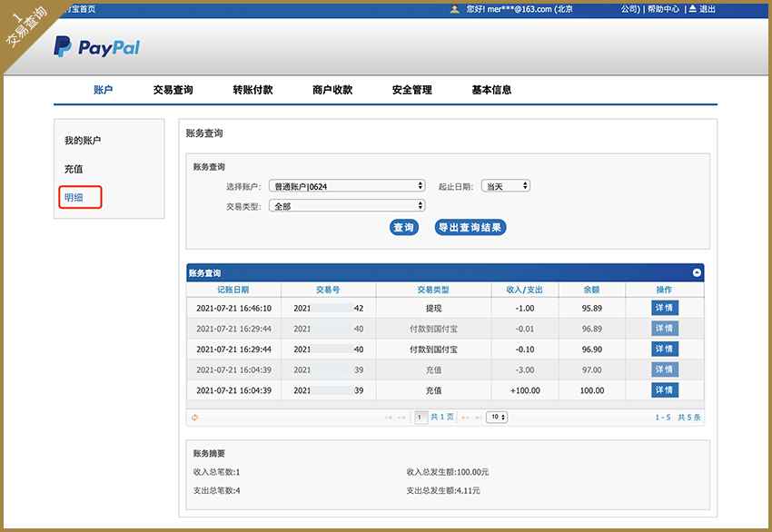Select 明细 in sidebar
Image resolution: width=772 pixels, height=532 pixels.
pos(80,197)
